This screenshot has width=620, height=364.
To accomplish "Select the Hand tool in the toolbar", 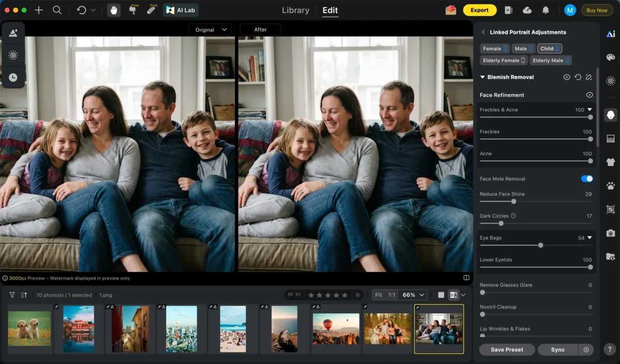I will pyautogui.click(x=113, y=10).
